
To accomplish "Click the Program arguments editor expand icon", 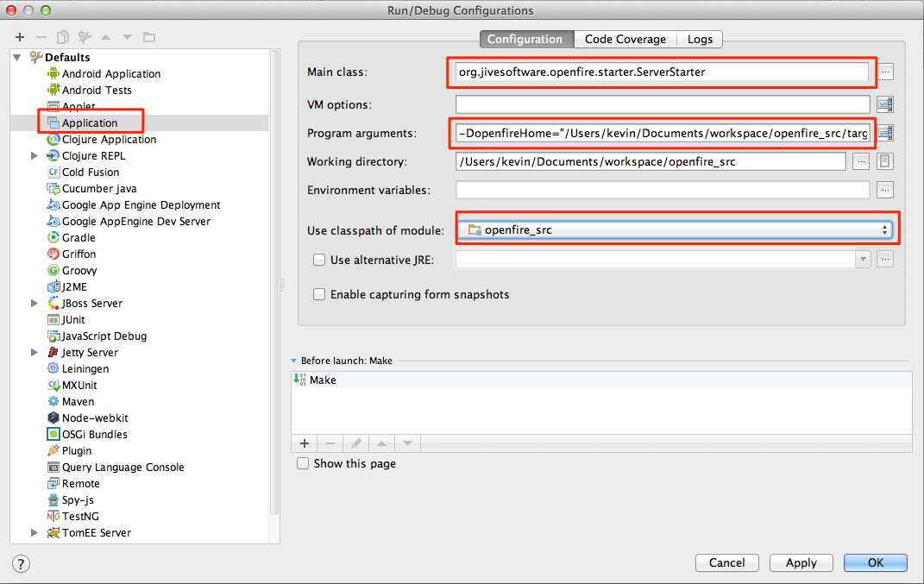I will [884, 135].
